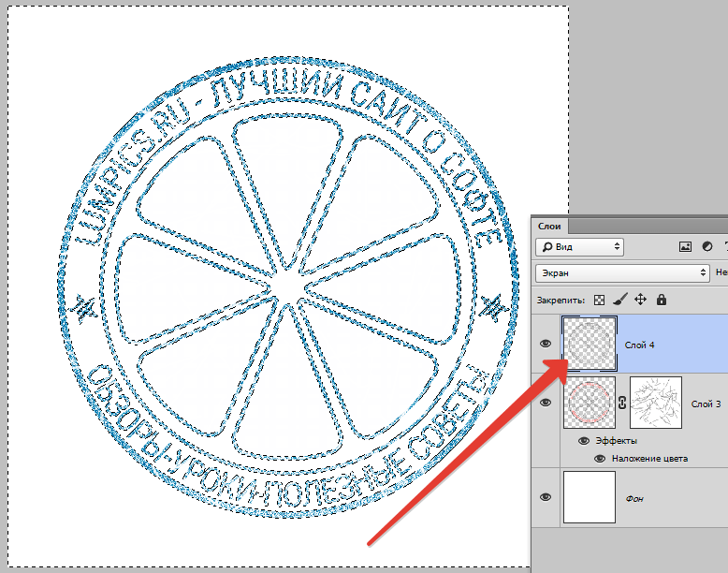The width and height of the screenshot is (728, 573).
Task: Lock image pixels brush icon
Action: click(619, 300)
